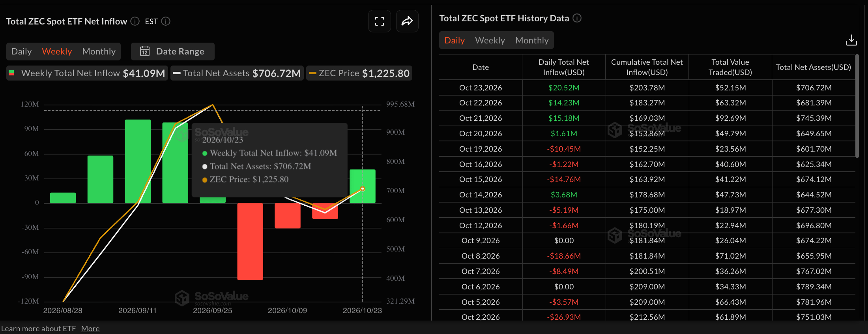
Task: Click the $20.52M daily inflow value
Action: point(564,88)
